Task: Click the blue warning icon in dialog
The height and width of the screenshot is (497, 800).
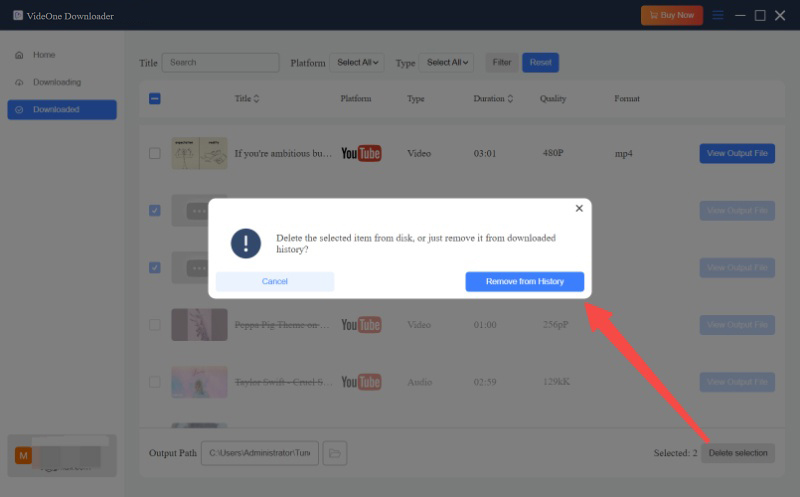Action: [246, 243]
